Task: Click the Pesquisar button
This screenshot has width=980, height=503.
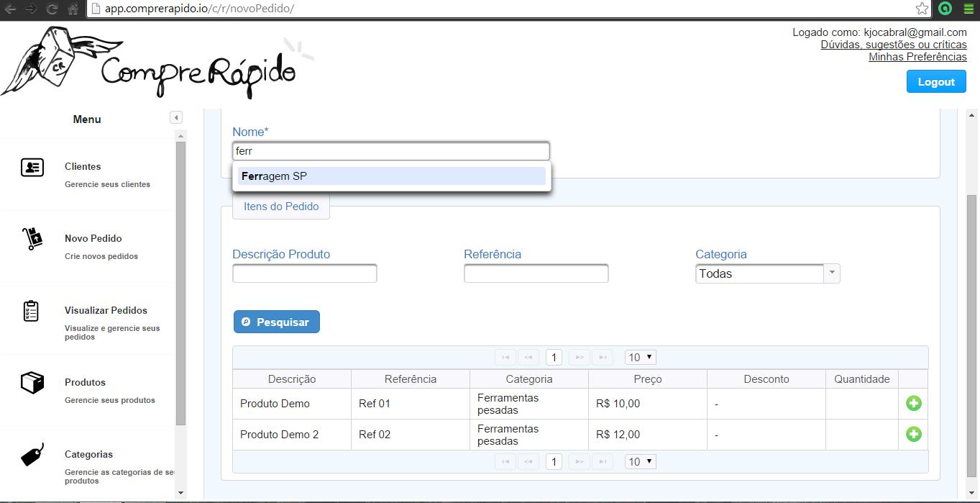Action: pos(277,322)
